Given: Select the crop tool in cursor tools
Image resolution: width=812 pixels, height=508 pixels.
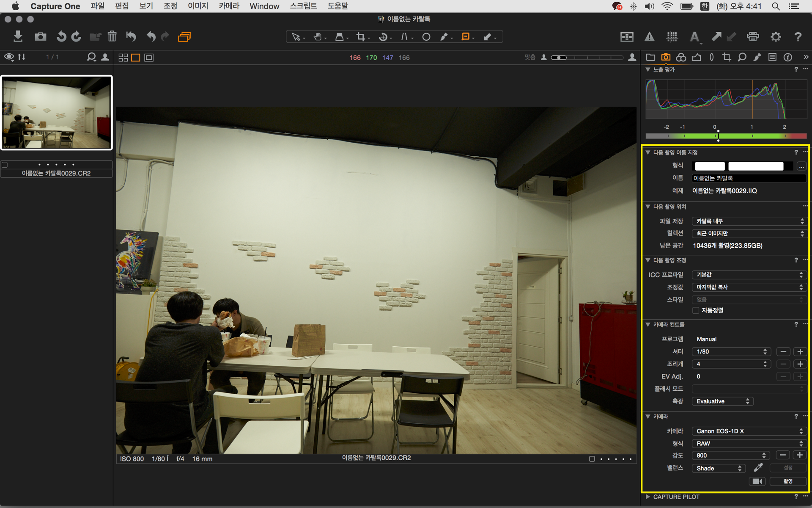Looking at the screenshot, I should pyautogui.click(x=361, y=37).
